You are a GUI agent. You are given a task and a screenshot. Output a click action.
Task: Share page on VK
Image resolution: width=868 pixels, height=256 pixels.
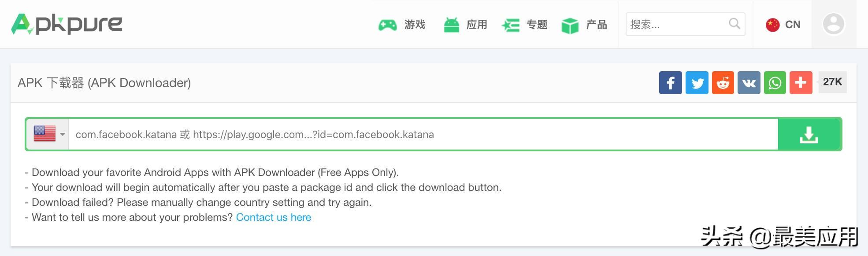tap(749, 83)
